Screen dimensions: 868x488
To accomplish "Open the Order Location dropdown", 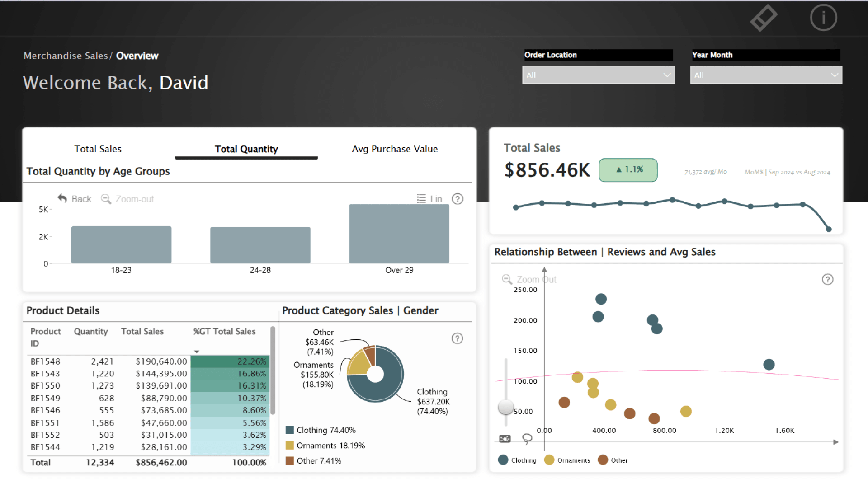I will (599, 75).
